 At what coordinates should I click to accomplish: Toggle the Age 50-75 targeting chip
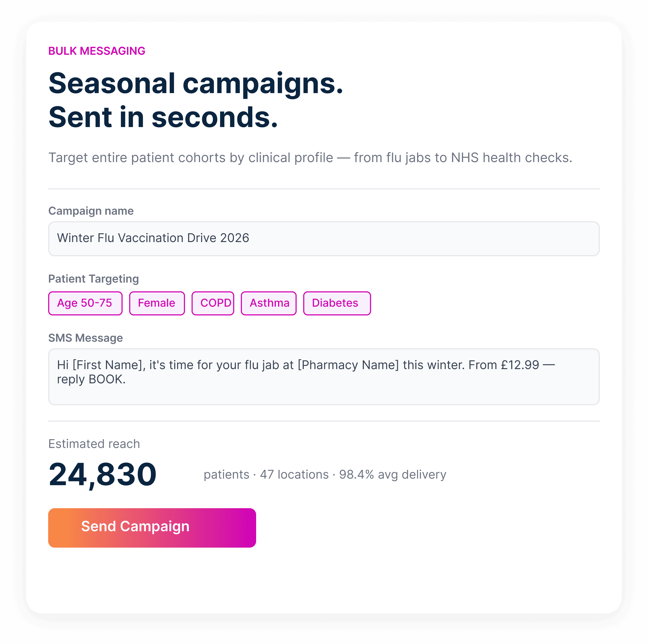[x=85, y=303]
